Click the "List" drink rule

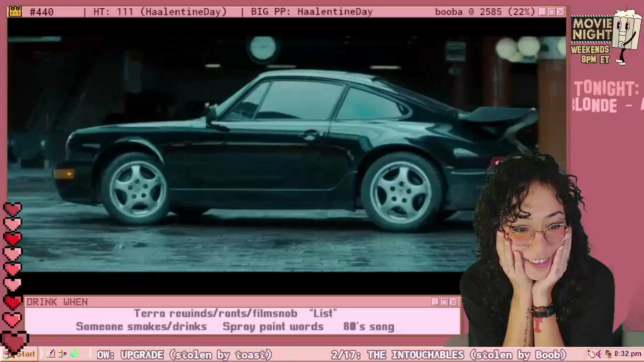[323, 313]
